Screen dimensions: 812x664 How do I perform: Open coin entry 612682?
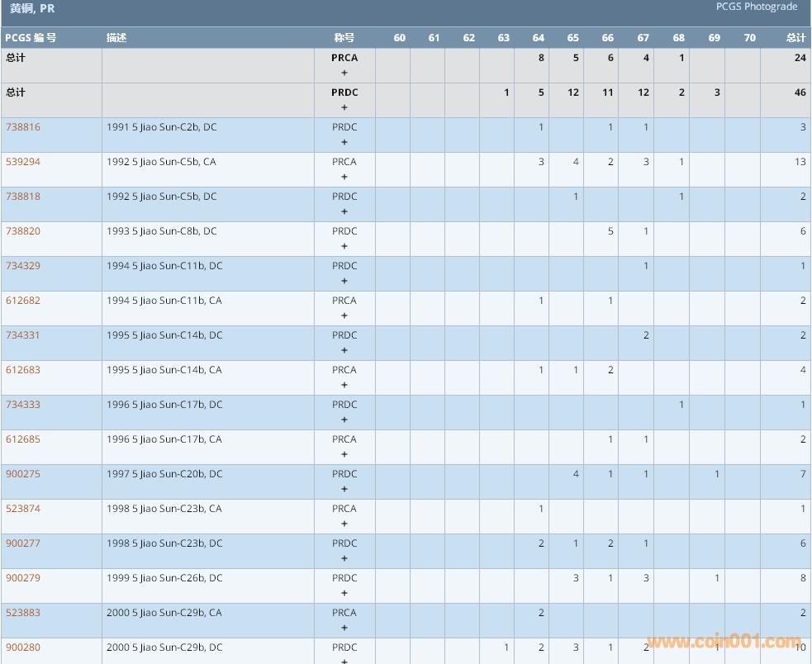point(23,301)
